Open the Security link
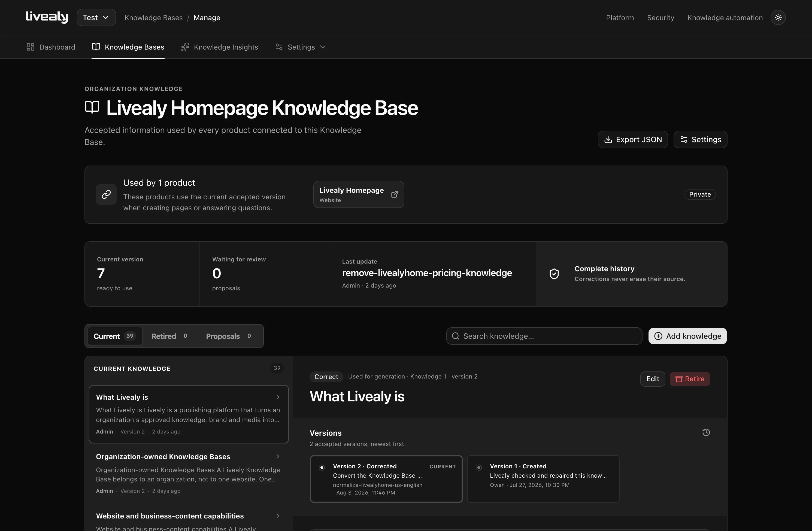812x531 pixels. coord(660,17)
